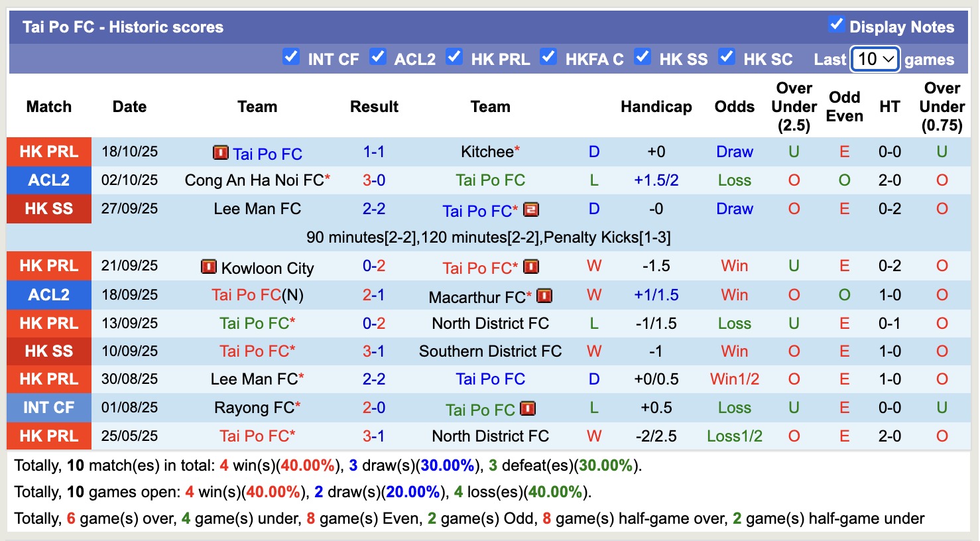Select North District FC team name
The height and width of the screenshot is (541, 980).
coord(491,324)
